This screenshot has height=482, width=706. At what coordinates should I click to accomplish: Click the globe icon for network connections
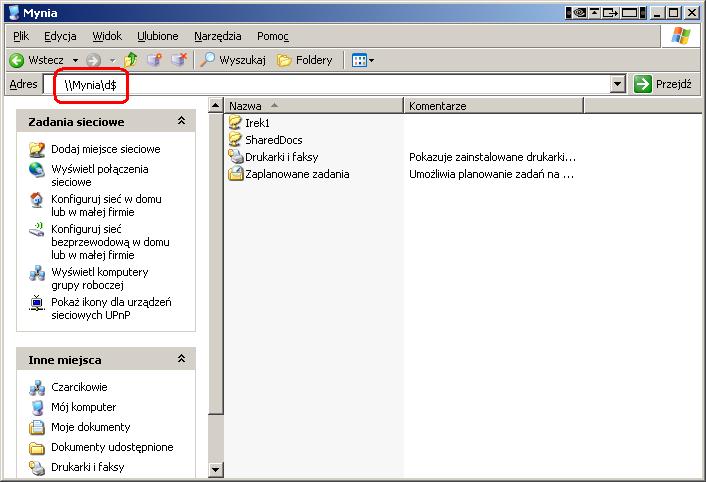(x=37, y=170)
